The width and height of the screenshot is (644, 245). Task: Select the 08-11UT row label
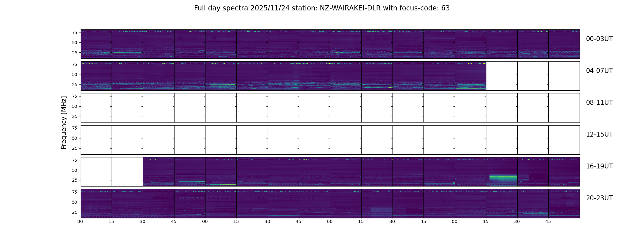pos(599,103)
